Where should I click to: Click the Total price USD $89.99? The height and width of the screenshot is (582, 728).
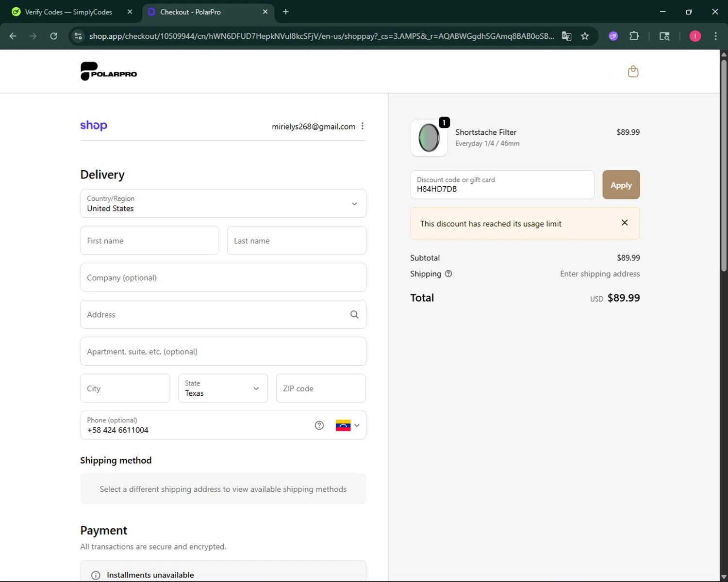[615, 298]
